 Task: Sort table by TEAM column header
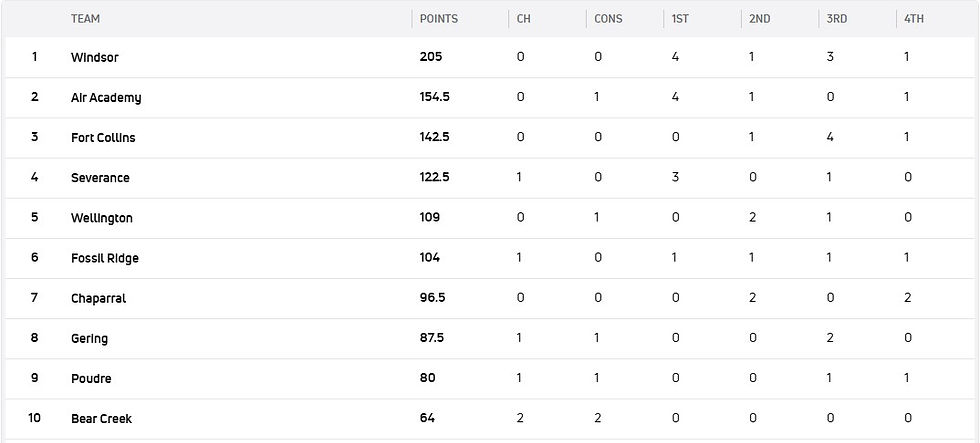(85, 19)
